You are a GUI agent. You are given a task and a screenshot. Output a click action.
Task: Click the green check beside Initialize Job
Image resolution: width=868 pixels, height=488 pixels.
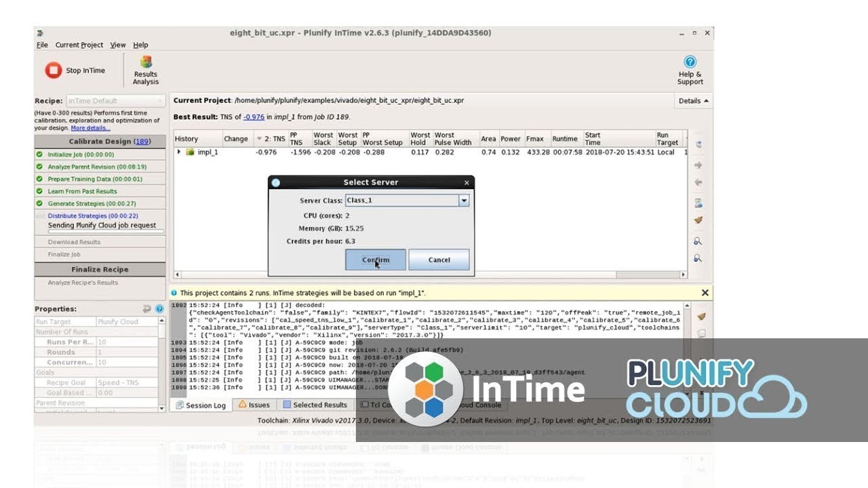coord(40,154)
